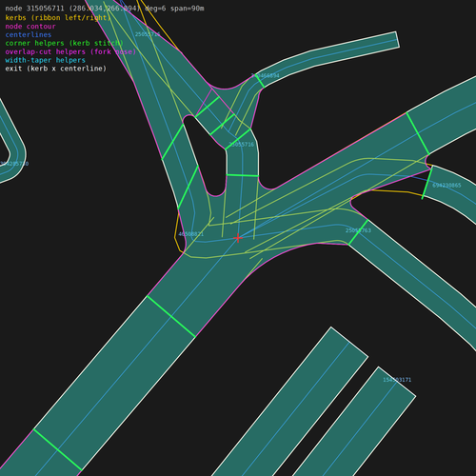Click 'overlap-cut helpers (fork nose)' legend entry

tap(70, 51)
